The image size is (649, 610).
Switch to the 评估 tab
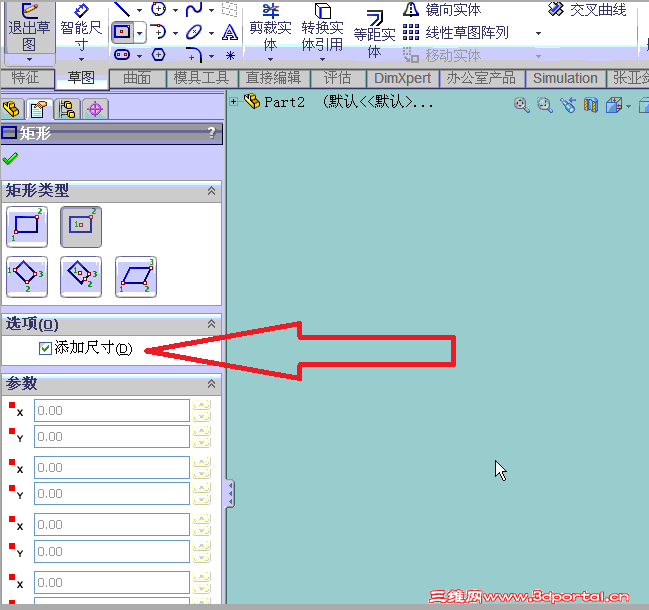click(x=337, y=78)
